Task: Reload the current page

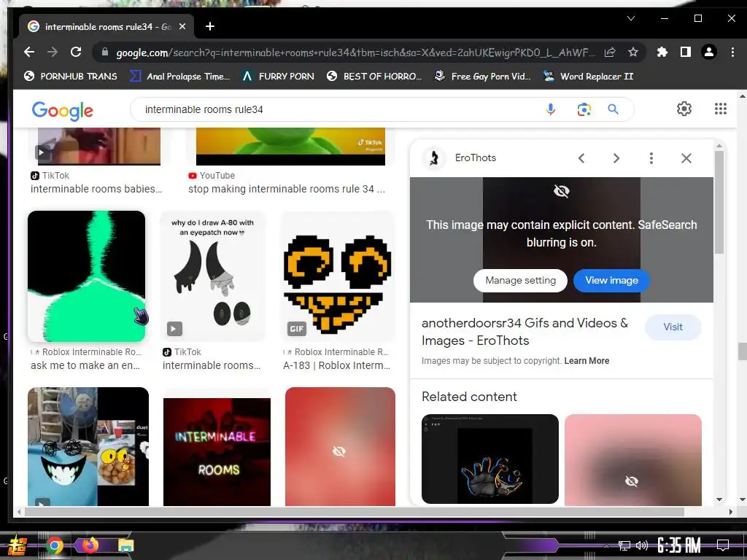Action: [76, 52]
